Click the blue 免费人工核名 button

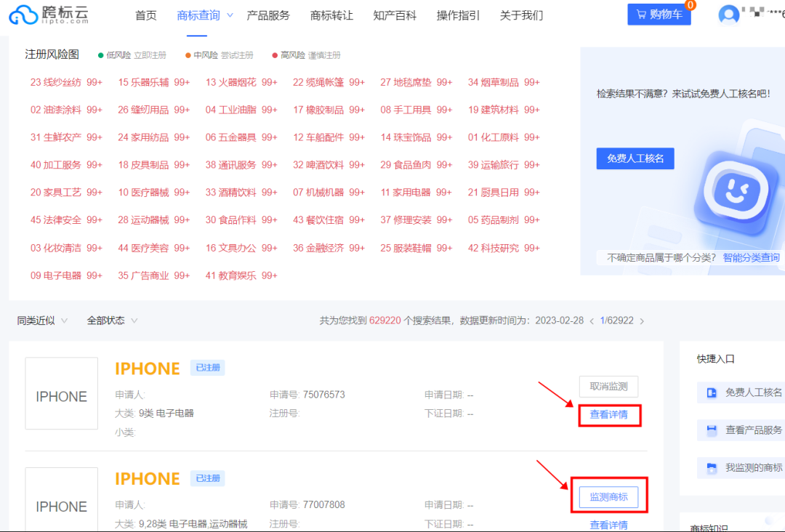[635, 158]
